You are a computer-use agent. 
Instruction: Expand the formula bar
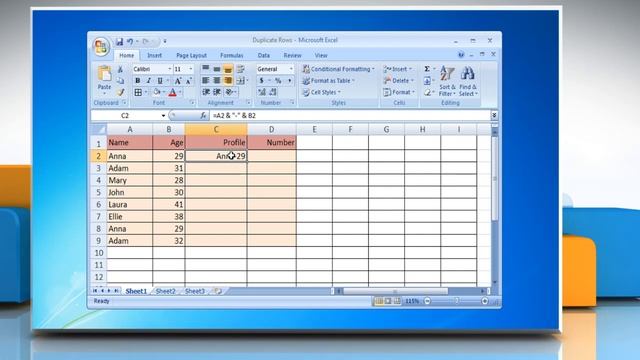(494, 116)
